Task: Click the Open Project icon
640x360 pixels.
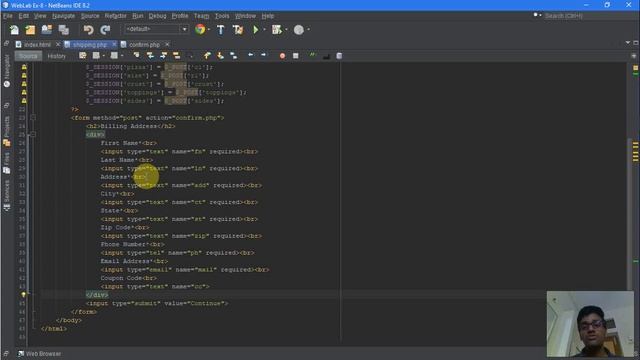Action: (x=47, y=29)
